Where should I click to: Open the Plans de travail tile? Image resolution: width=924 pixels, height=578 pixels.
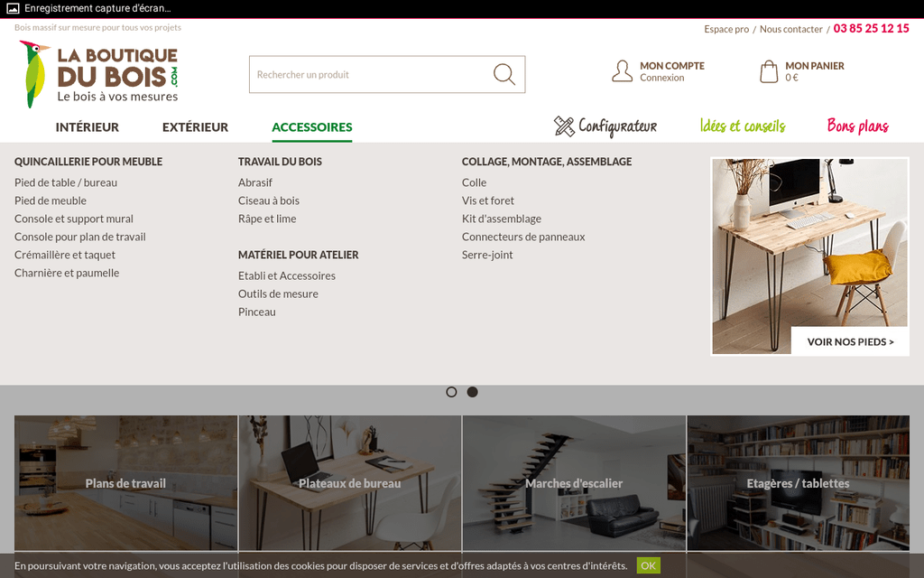pos(125,483)
